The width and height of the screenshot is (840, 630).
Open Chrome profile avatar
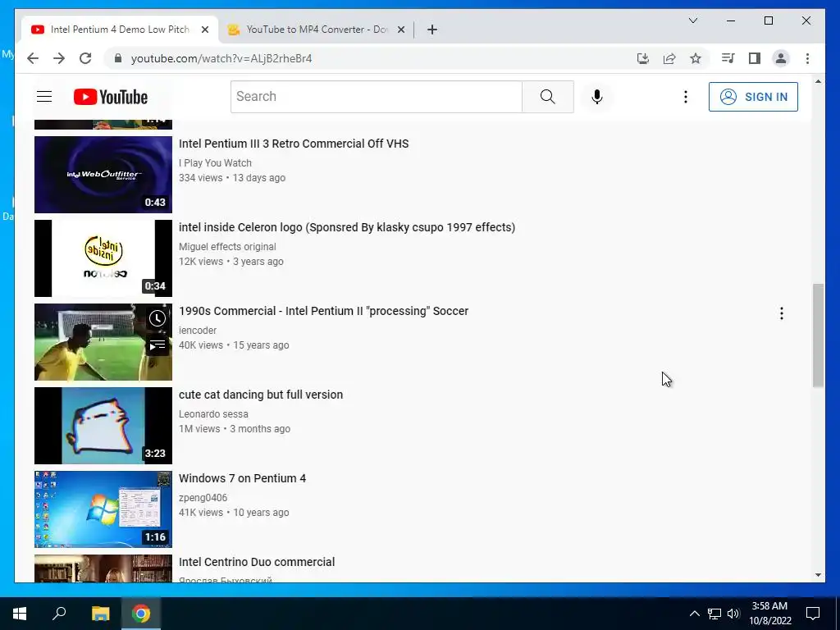(x=781, y=58)
